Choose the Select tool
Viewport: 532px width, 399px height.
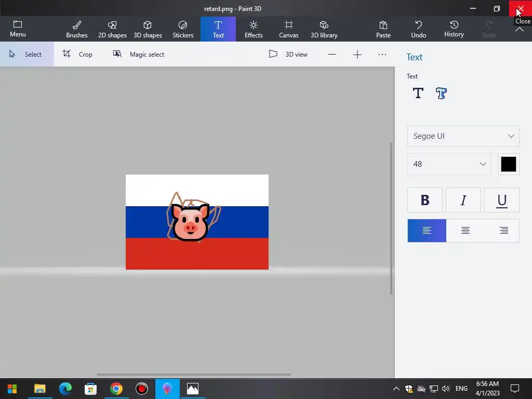(27, 54)
